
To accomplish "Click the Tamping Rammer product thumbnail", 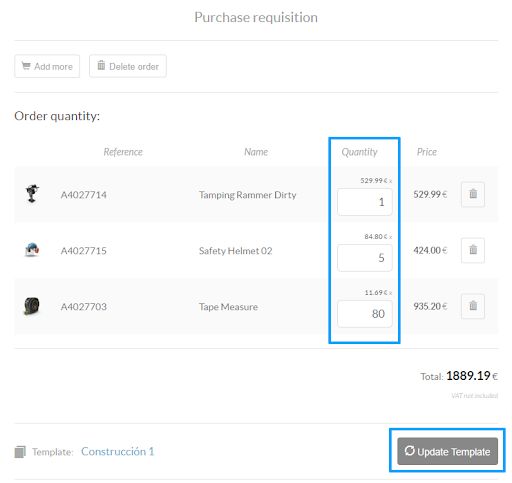I will [x=32, y=194].
